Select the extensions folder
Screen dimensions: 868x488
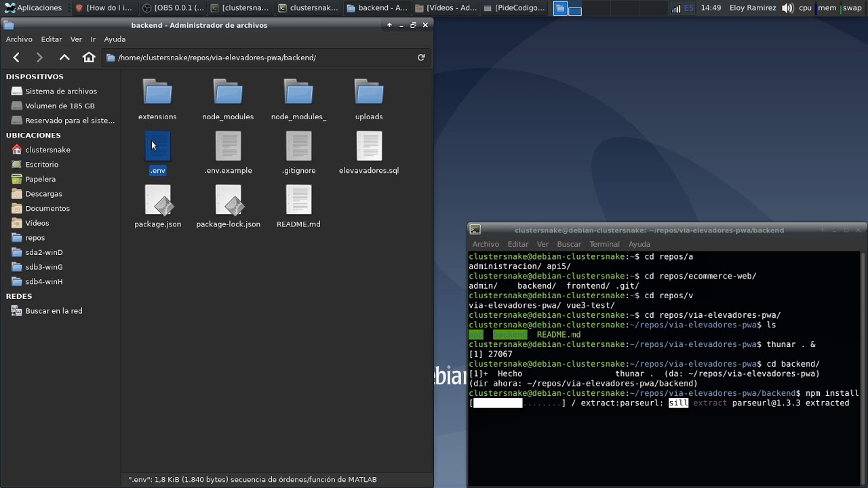[x=157, y=99]
